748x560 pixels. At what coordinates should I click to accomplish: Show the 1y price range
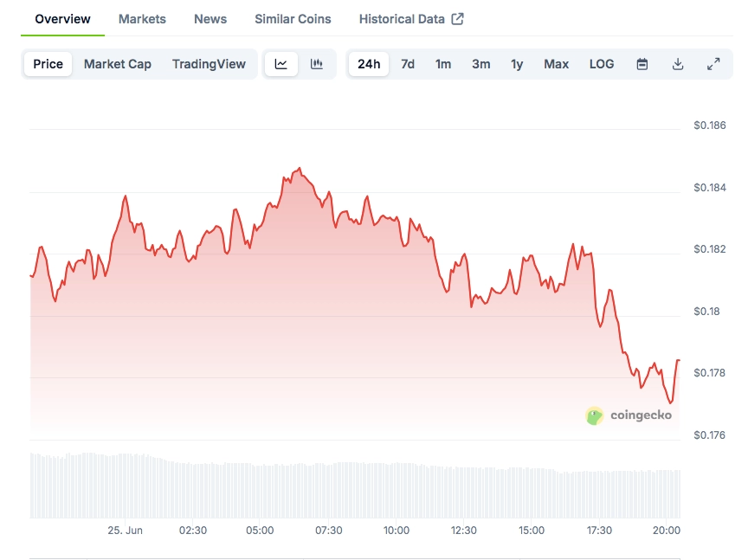click(517, 64)
